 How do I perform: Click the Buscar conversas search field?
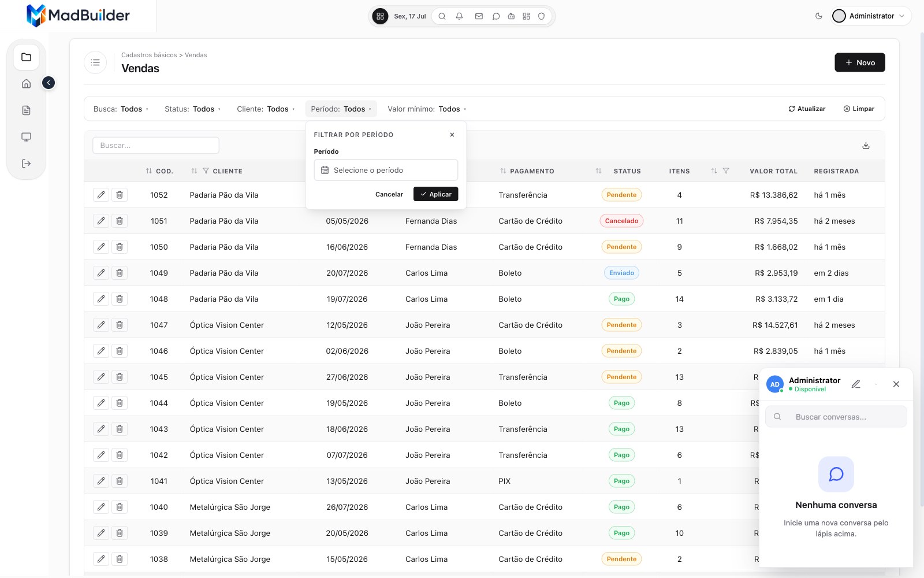point(836,417)
